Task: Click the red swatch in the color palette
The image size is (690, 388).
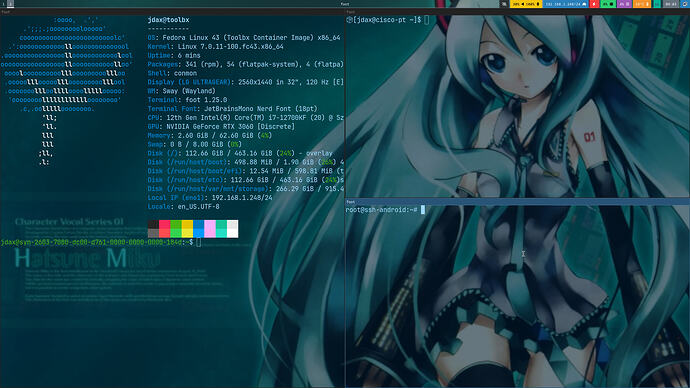Action: (165, 229)
